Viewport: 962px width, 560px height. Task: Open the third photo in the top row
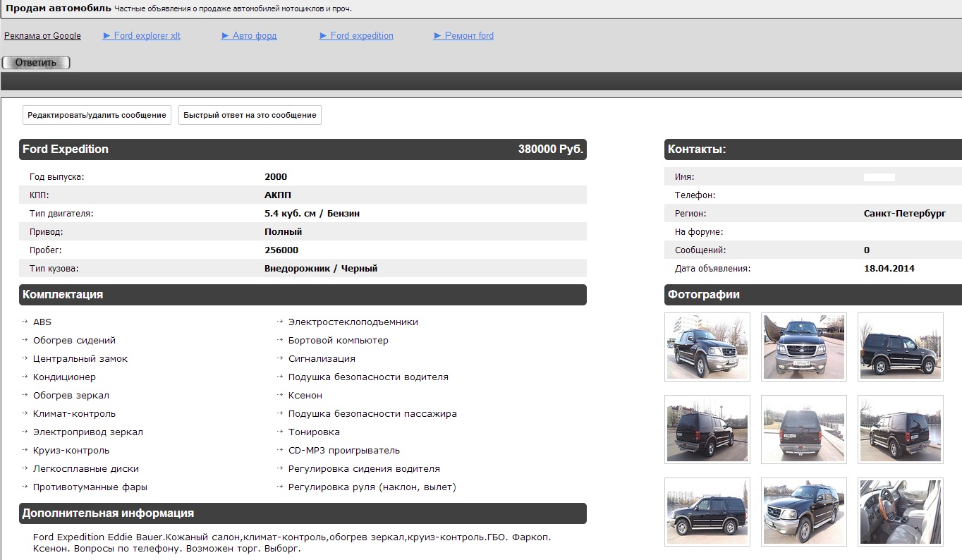[x=901, y=347]
